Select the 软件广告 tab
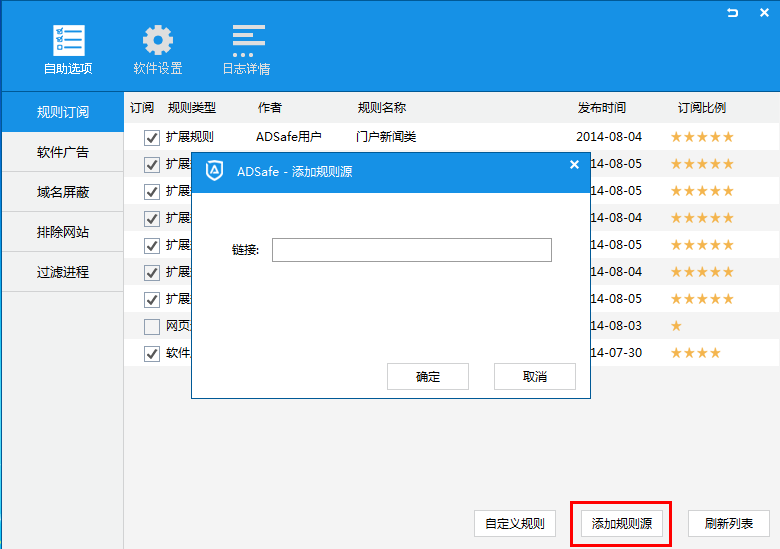The image size is (780, 549). pos(63,152)
